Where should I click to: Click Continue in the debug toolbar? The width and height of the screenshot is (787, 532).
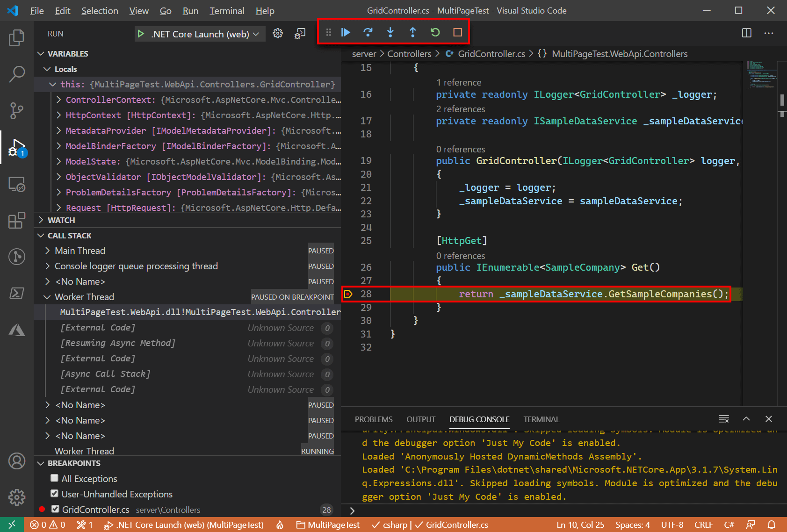click(346, 32)
